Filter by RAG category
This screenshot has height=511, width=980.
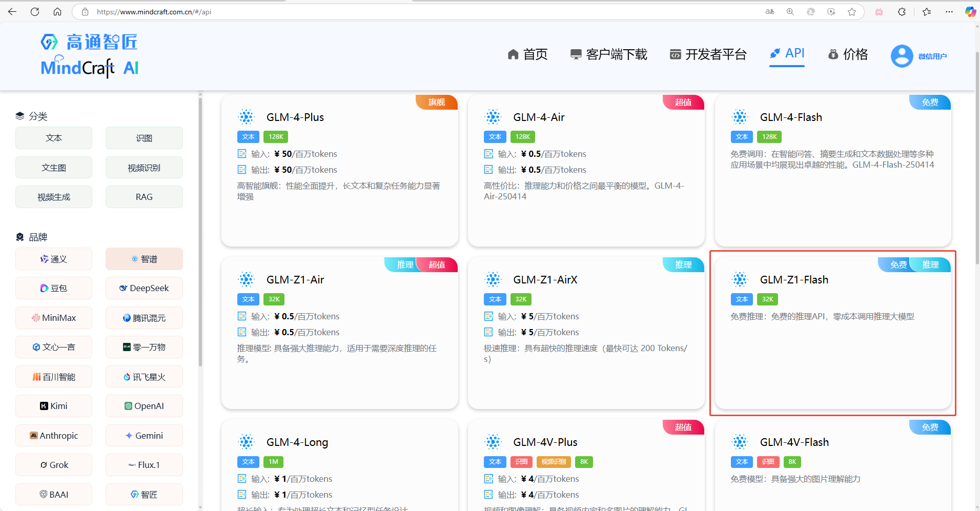(x=144, y=197)
